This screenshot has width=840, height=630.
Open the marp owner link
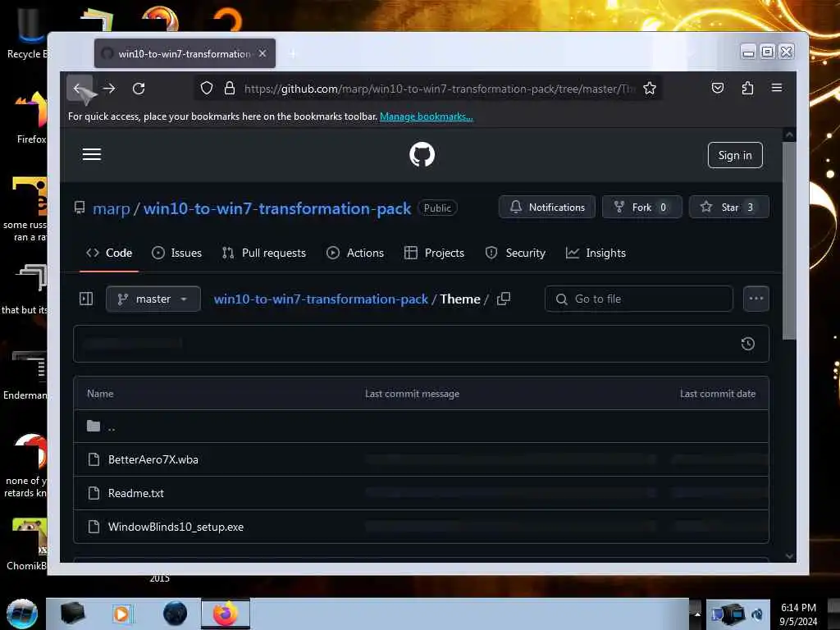tap(112, 208)
